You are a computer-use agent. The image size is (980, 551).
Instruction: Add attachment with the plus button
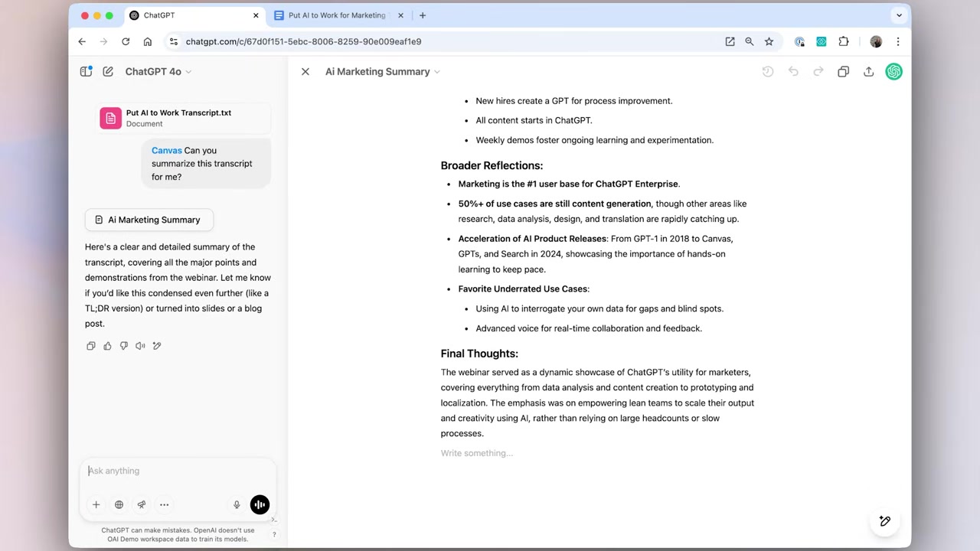click(x=96, y=504)
